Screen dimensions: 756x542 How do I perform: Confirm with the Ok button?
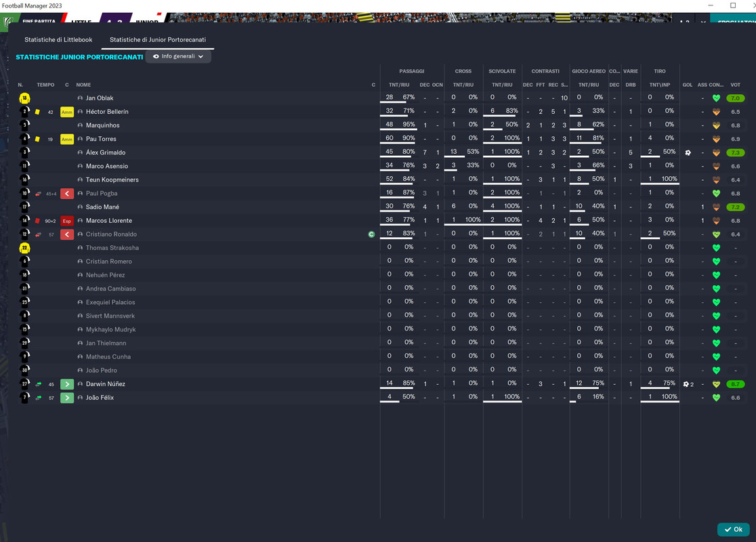point(734,529)
